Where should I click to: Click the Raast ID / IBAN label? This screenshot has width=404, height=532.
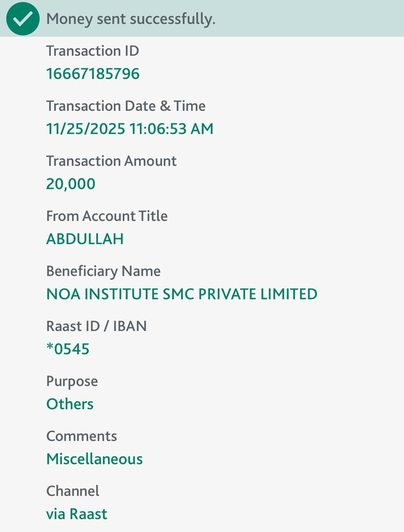click(96, 326)
